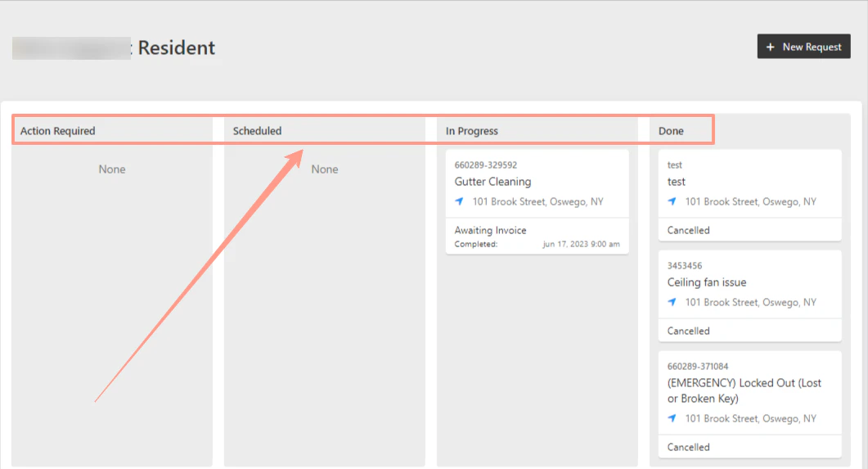Click the New Request button
Image resolution: width=868 pixels, height=469 pixels.
coord(804,47)
